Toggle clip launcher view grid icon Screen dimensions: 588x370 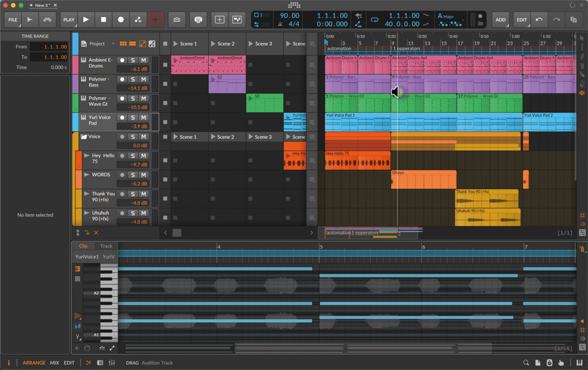pos(123,44)
